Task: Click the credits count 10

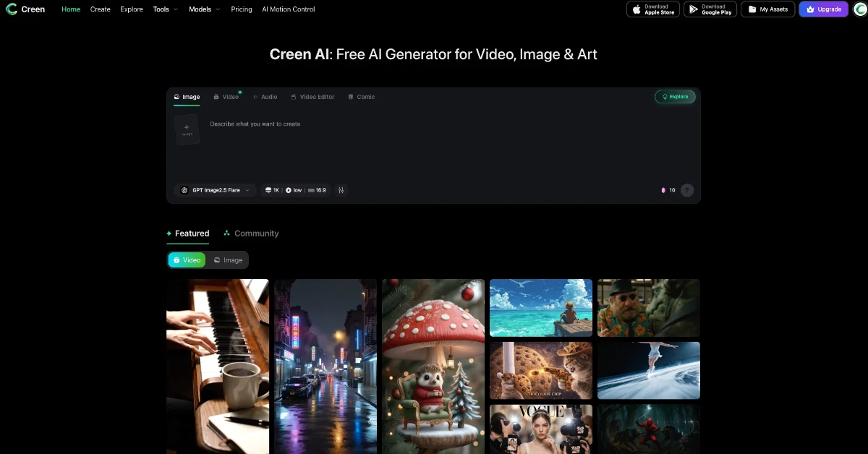Action: (672, 190)
